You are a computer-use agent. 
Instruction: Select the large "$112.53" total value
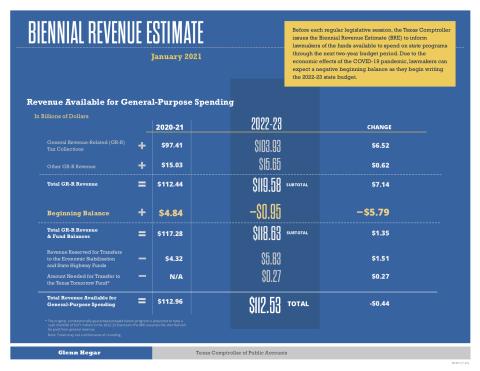(x=265, y=305)
